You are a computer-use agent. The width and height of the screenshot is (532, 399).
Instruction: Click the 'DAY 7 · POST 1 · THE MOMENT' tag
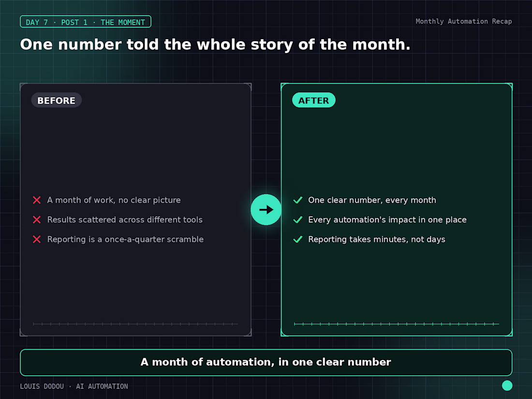tap(86, 22)
